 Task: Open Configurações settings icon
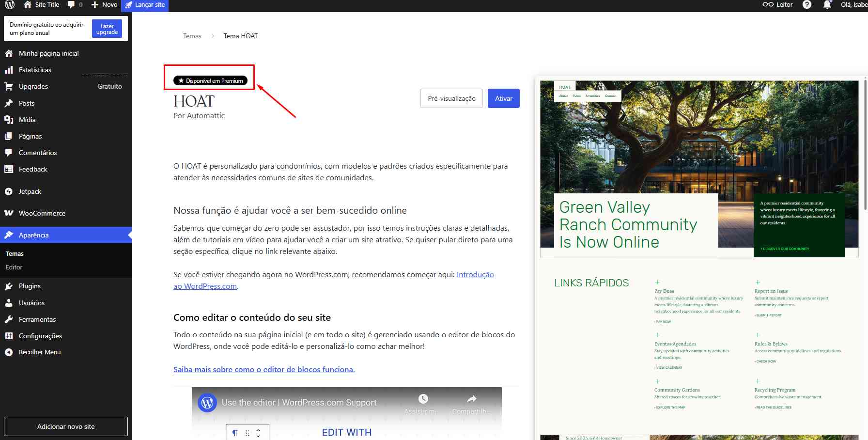[x=9, y=336]
